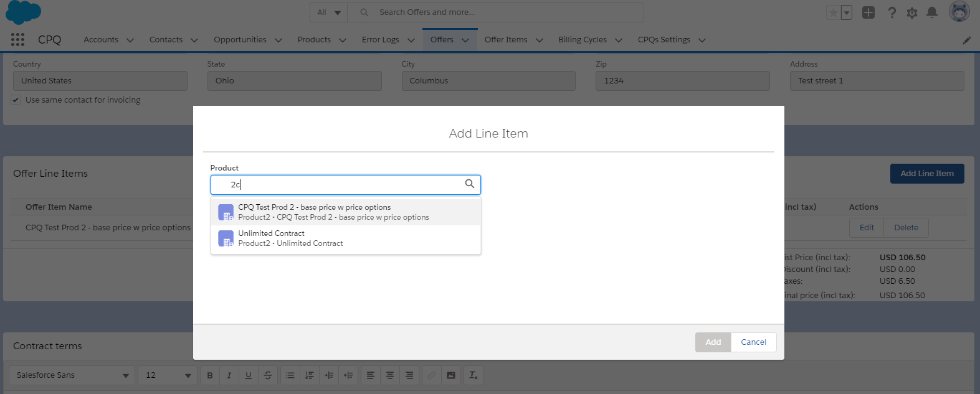Viewport: 980px width, 394px height.
Task: Toggle underline formatting in editor toolbar
Action: point(249,375)
